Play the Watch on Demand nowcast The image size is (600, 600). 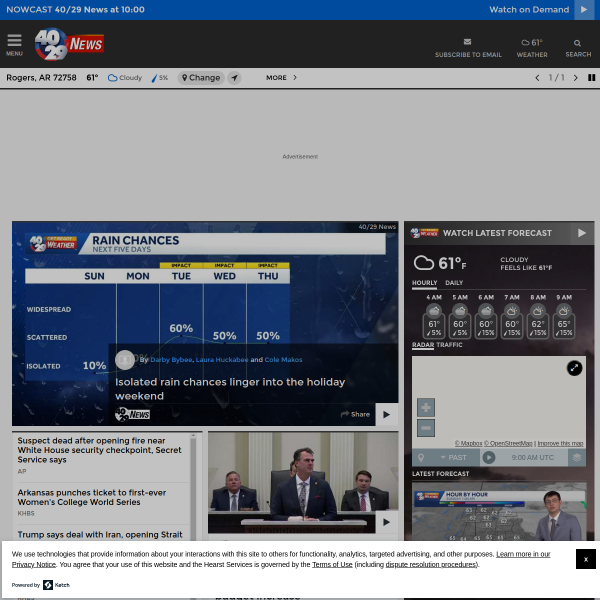(x=584, y=10)
